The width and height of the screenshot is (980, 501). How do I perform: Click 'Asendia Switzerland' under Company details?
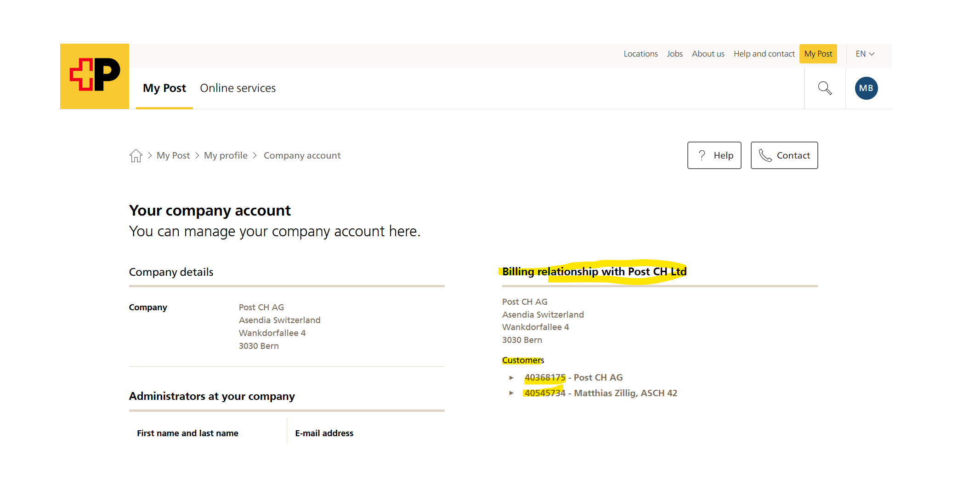279,320
